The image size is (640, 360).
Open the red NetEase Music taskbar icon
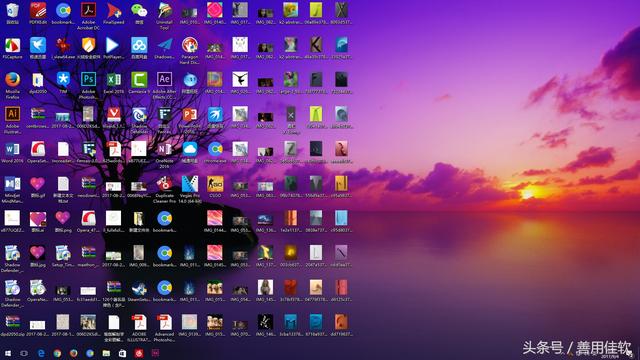pos(139,353)
